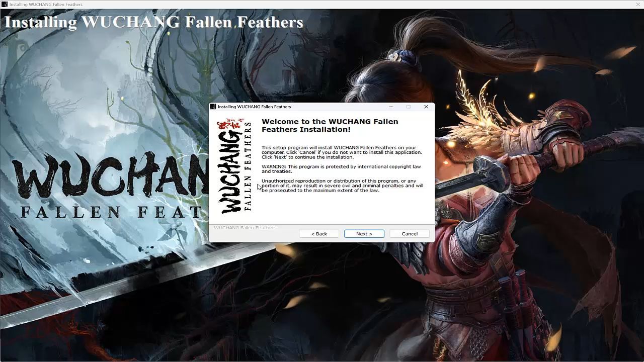Screen dimensions: 644x362
Task: Click the 'Unauthorized reproduction or distribution' paragraph
Action: [x=342, y=186]
